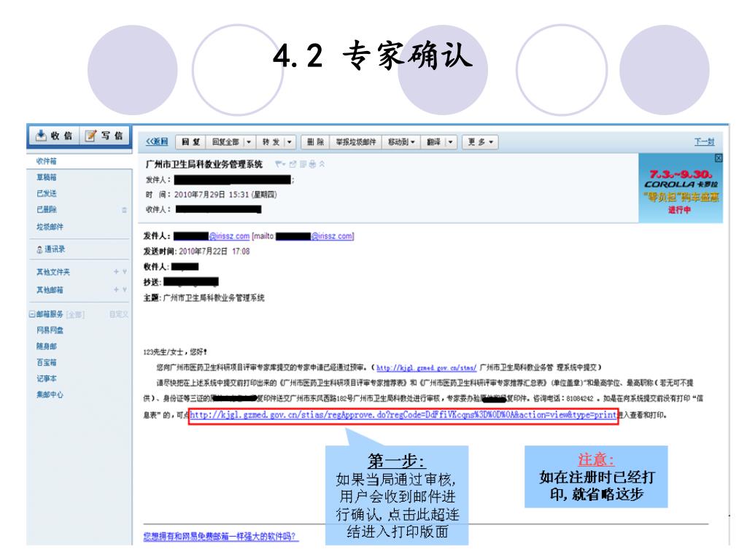Open 记事本 notepad service
This screenshot has width=747, height=560.
pos(46,378)
